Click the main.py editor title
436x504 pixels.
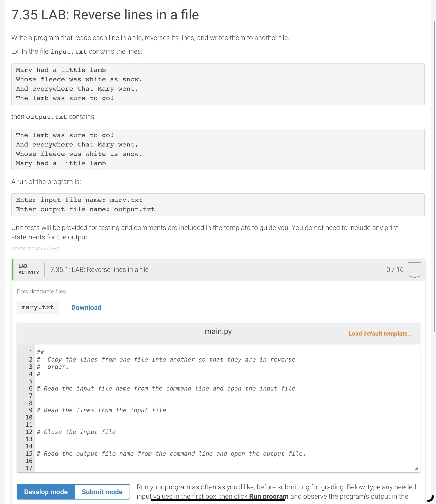[x=218, y=331]
